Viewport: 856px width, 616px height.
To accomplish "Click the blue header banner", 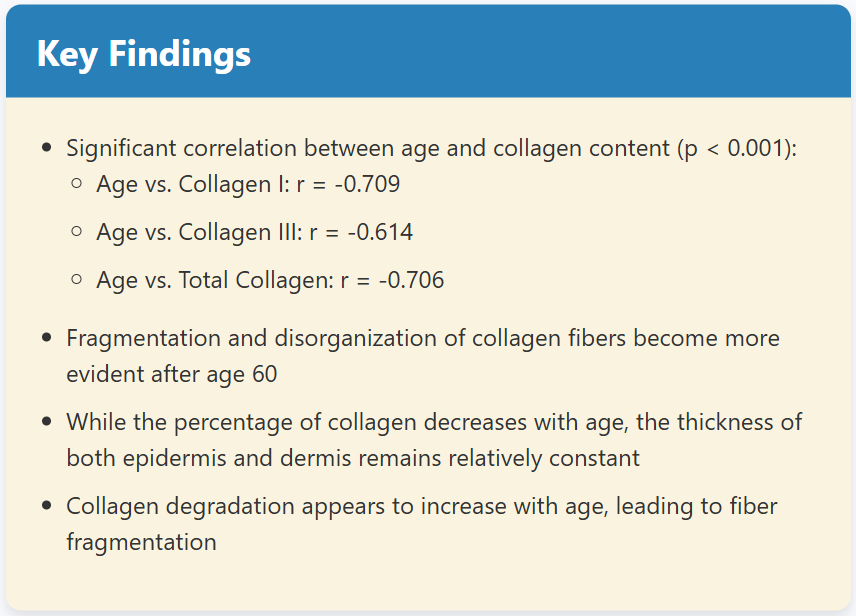I will pos(428,51).
